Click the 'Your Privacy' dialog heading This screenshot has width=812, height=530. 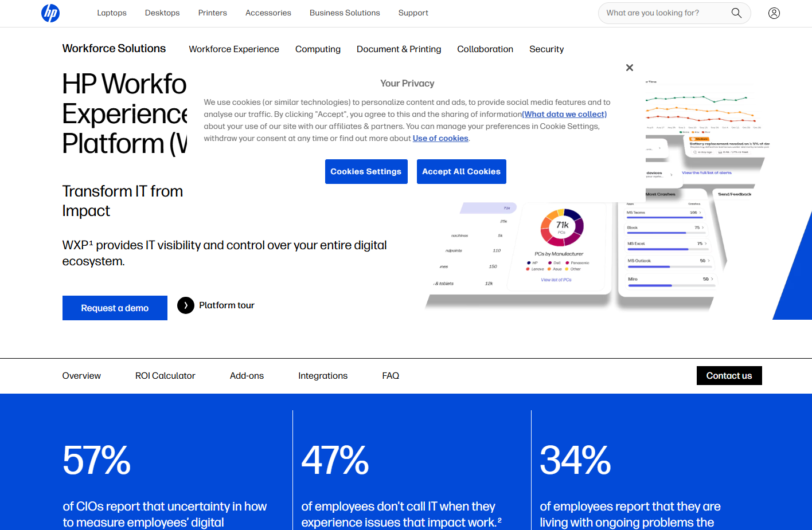point(407,84)
